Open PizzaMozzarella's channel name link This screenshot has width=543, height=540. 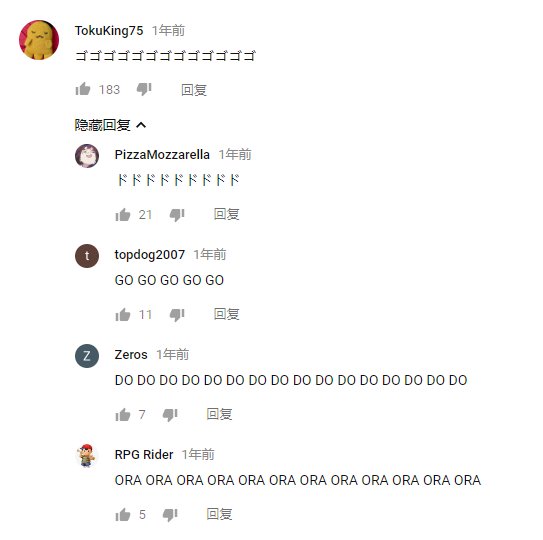[162, 154]
